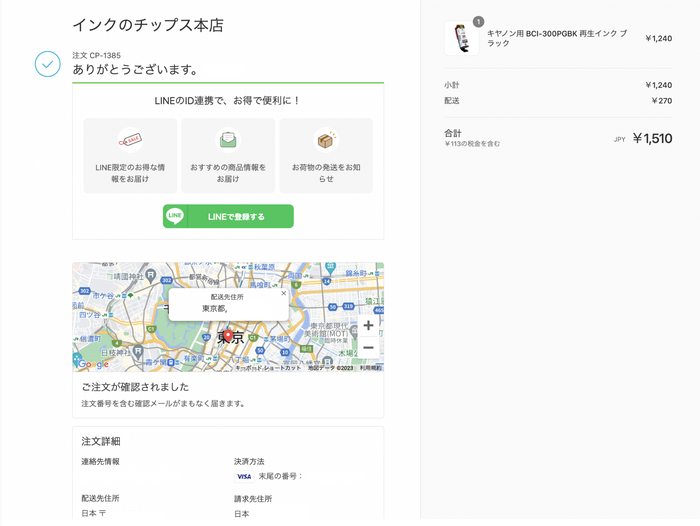Zoom out on the map
Viewport: 700px width, 526px height.
pos(368,347)
